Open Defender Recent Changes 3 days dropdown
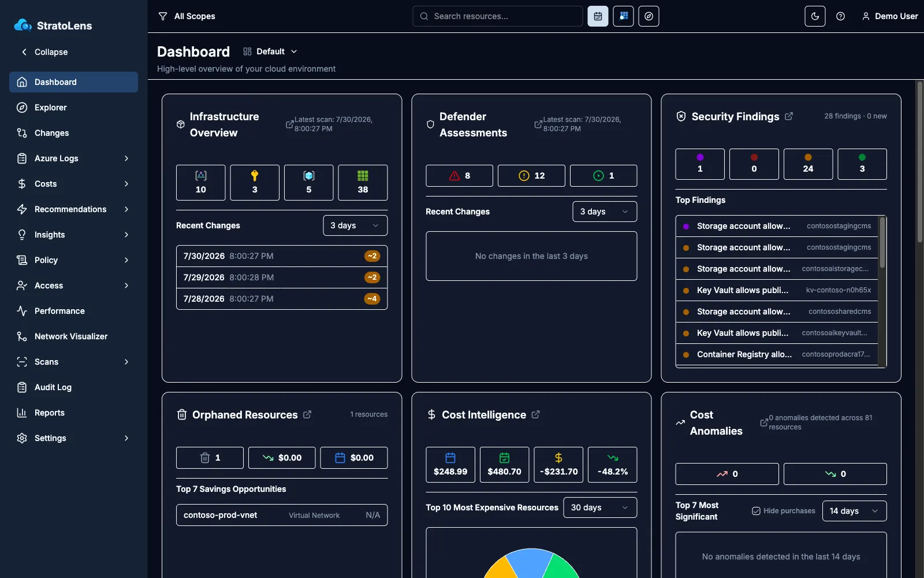This screenshot has height=578, width=924. (605, 212)
